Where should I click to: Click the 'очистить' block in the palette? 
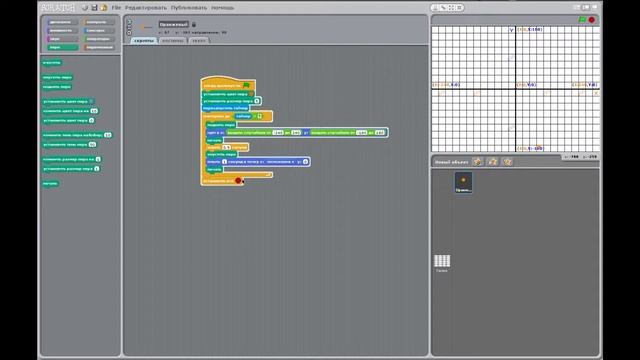[52, 62]
